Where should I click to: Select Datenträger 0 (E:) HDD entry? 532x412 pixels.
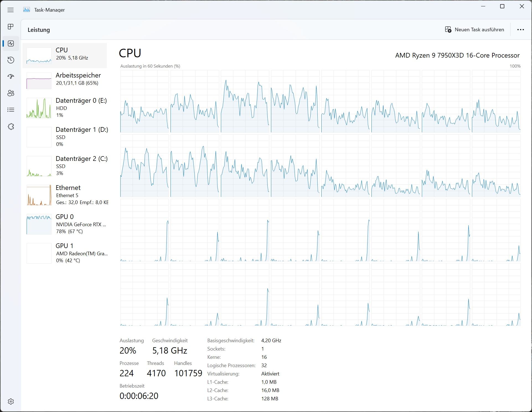[66, 107]
